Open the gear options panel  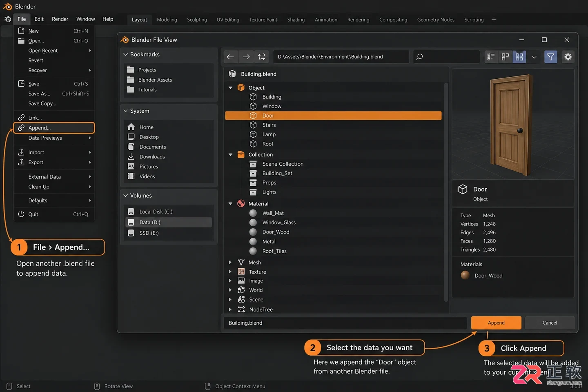pyautogui.click(x=568, y=57)
